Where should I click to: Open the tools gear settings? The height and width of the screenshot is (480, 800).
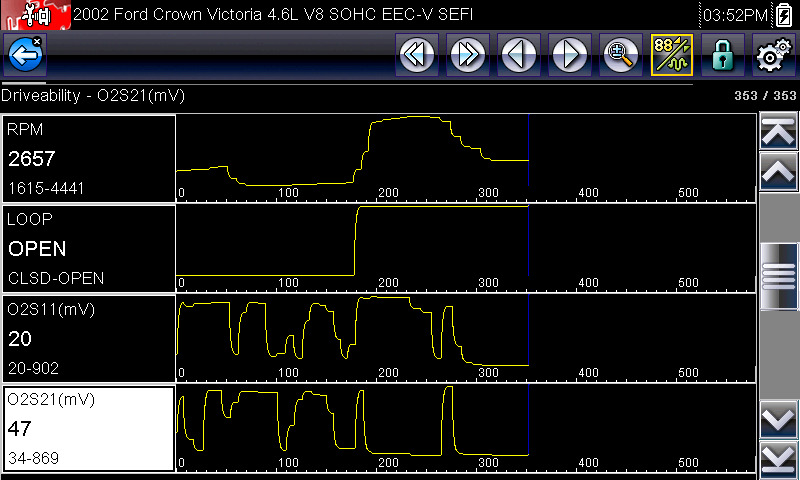773,56
